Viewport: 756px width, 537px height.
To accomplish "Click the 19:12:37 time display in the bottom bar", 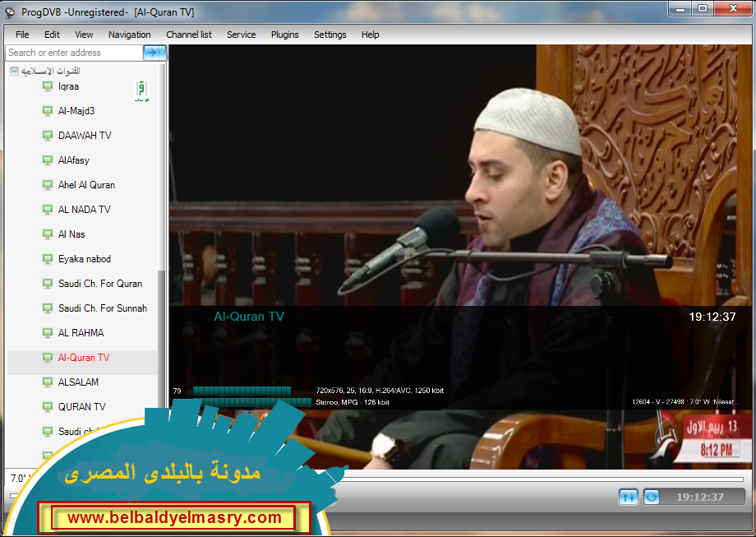I will [700, 497].
